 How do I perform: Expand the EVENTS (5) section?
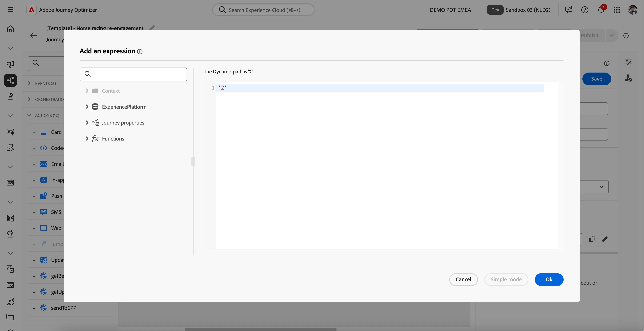(29, 83)
